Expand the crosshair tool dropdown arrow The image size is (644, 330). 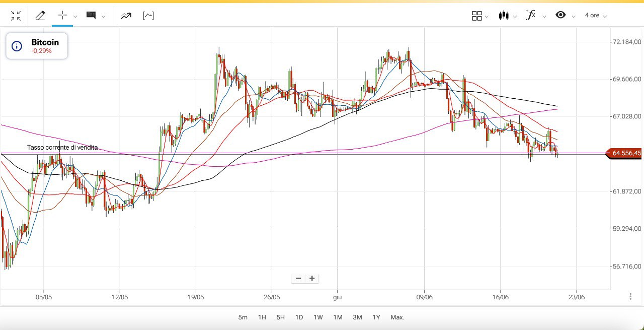pos(75,16)
